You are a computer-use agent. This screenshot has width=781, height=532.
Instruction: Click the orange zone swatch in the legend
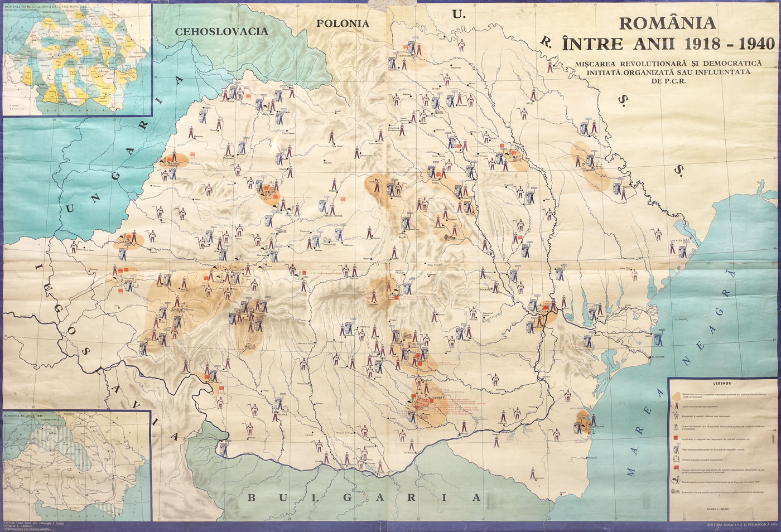point(677,396)
